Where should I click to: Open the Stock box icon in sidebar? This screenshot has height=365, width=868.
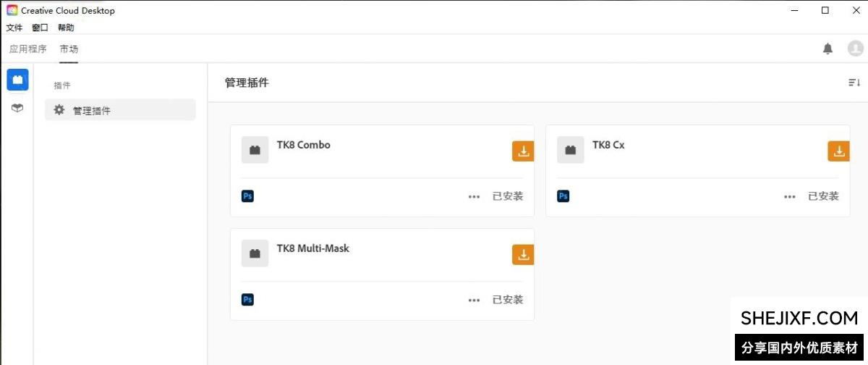click(x=17, y=108)
